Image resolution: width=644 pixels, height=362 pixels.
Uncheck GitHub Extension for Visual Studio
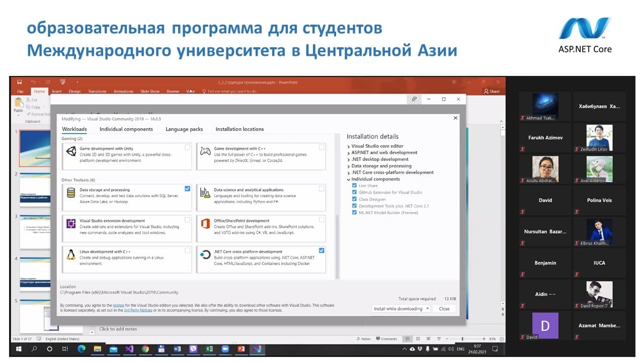coord(355,192)
